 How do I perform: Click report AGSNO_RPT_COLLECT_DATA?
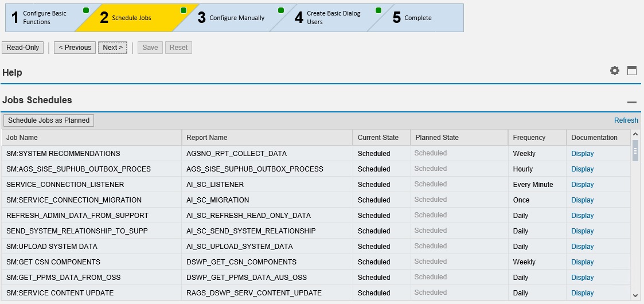coord(237,154)
